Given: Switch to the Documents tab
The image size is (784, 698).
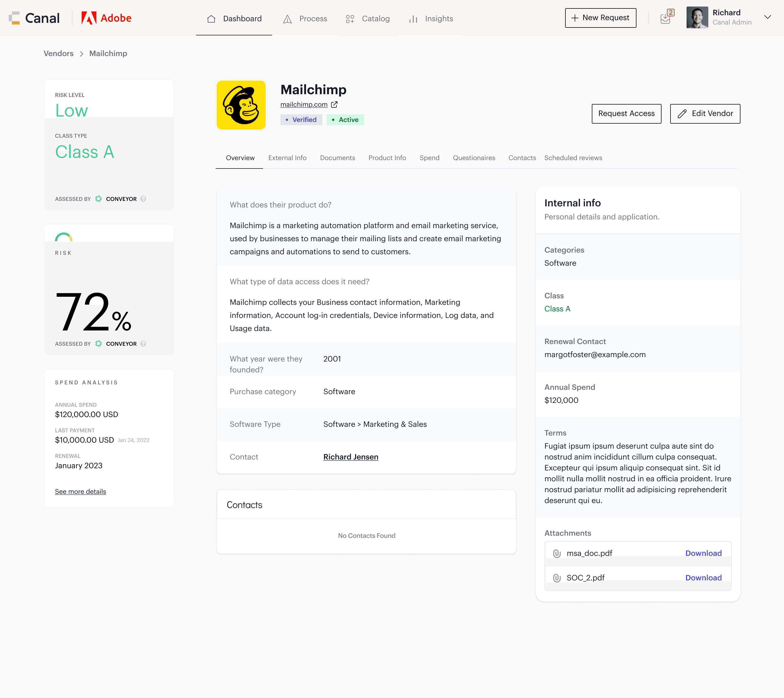Looking at the screenshot, I should (338, 158).
